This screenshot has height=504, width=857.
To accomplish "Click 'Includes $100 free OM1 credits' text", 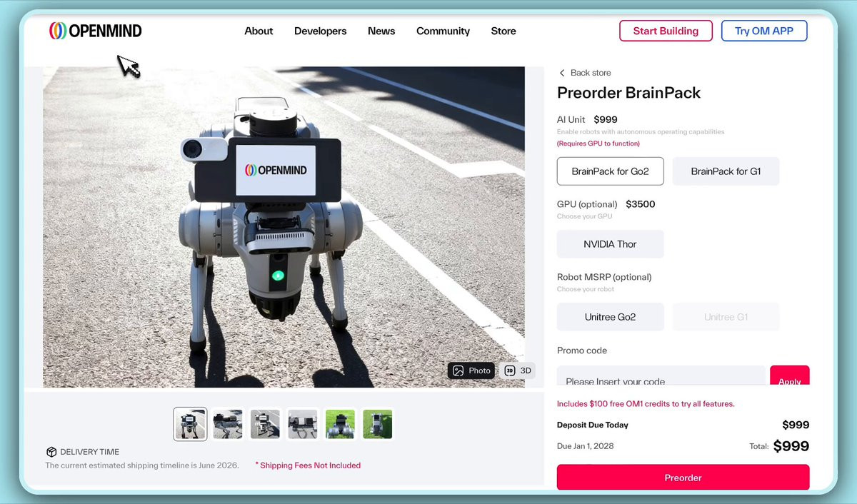I will click(646, 404).
